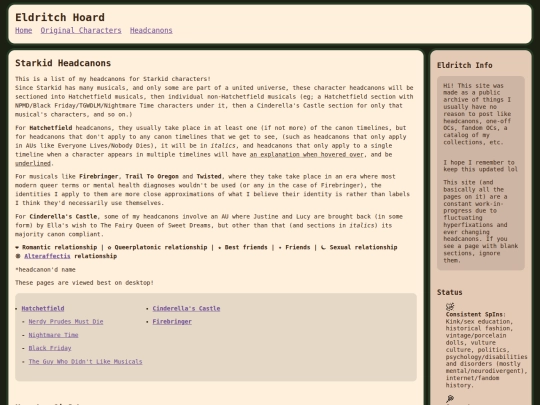Follow the Alteraffectis link
The image size is (540, 405).
coord(47,256)
